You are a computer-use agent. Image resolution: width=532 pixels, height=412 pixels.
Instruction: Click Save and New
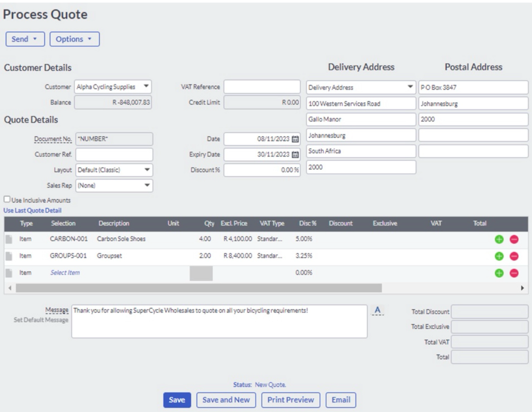click(x=226, y=400)
